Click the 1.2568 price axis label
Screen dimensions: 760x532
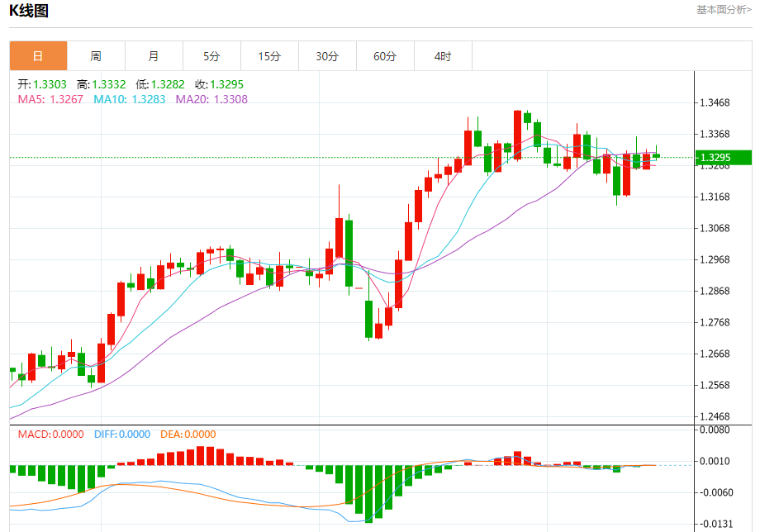coord(715,385)
